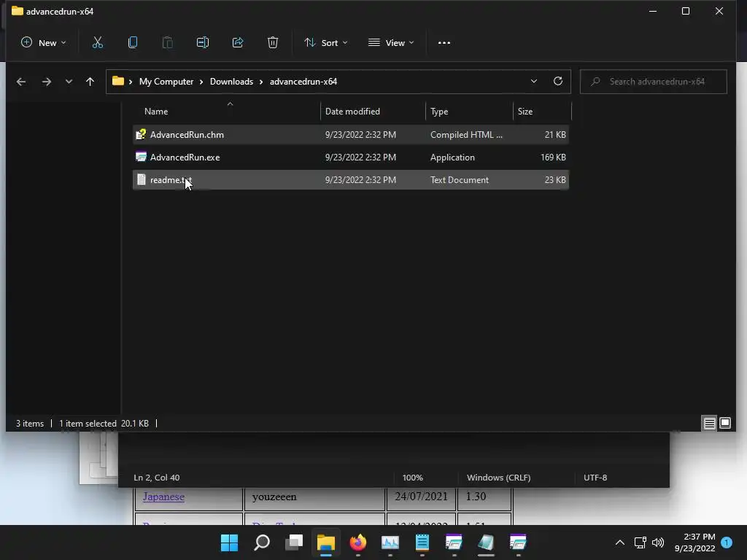This screenshot has height=560, width=747.
Task: Open Notepad from the taskbar
Action: (x=422, y=542)
